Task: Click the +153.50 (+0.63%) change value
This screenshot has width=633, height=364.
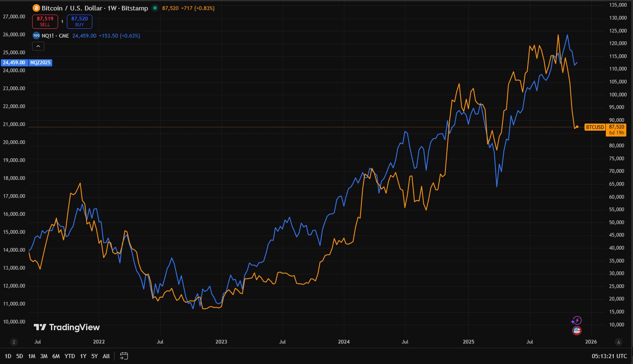Action: [119, 36]
